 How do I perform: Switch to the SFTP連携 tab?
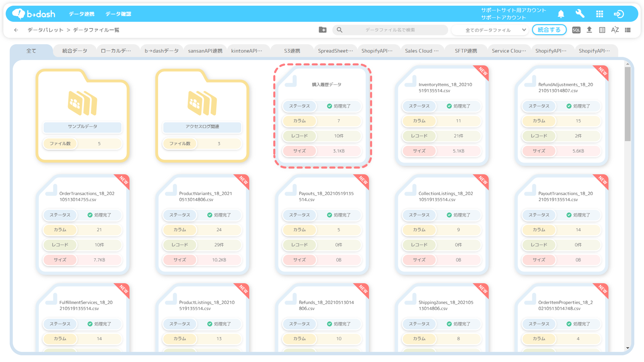click(466, 51)
